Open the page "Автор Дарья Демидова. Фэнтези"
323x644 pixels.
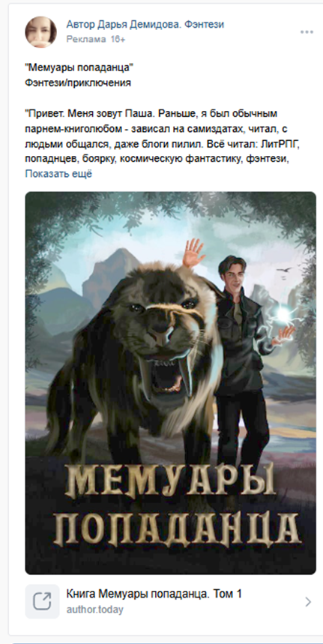click(x=145, y=25)
